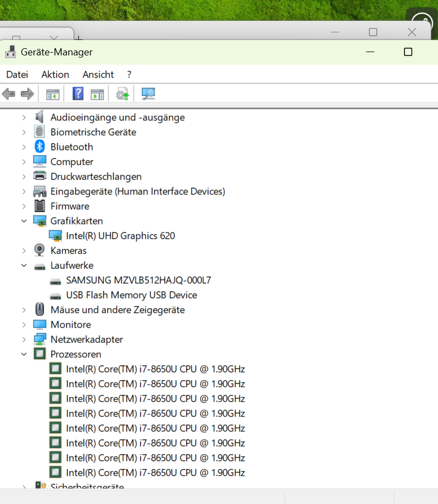
Task: Select SAMSUNG MZVLB512HAJQ-000L7 drive
Action: click(138, 280)
